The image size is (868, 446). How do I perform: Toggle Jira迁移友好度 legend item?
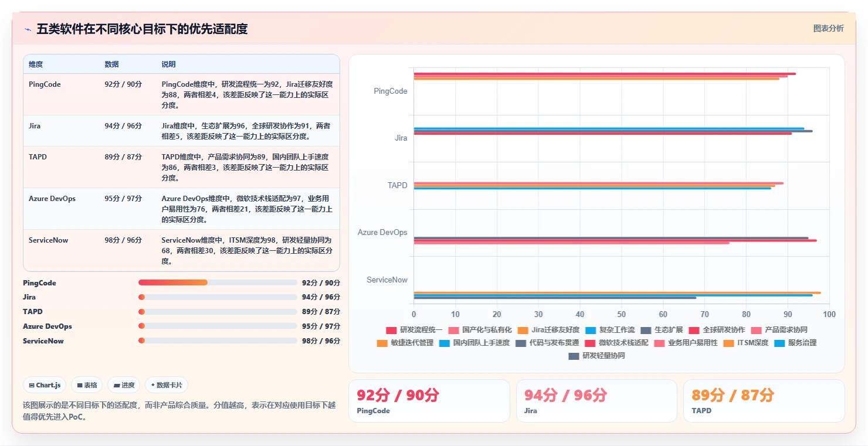[548, 330]
